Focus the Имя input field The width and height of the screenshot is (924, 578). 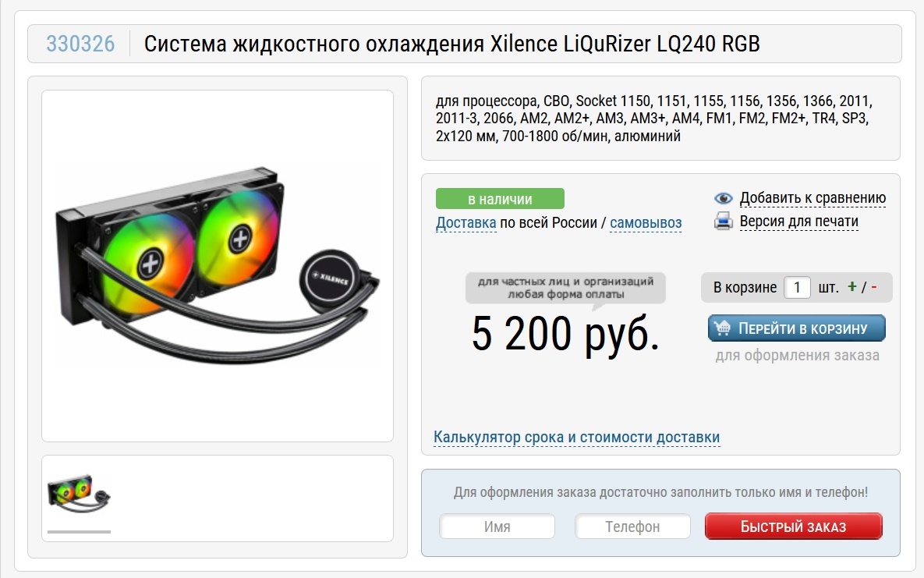497,526
